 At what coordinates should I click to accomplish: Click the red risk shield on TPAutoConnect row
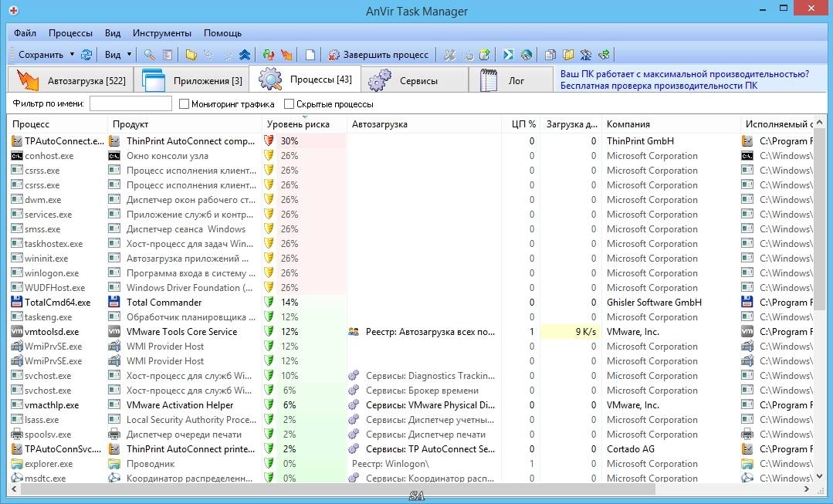click(269, 140)
